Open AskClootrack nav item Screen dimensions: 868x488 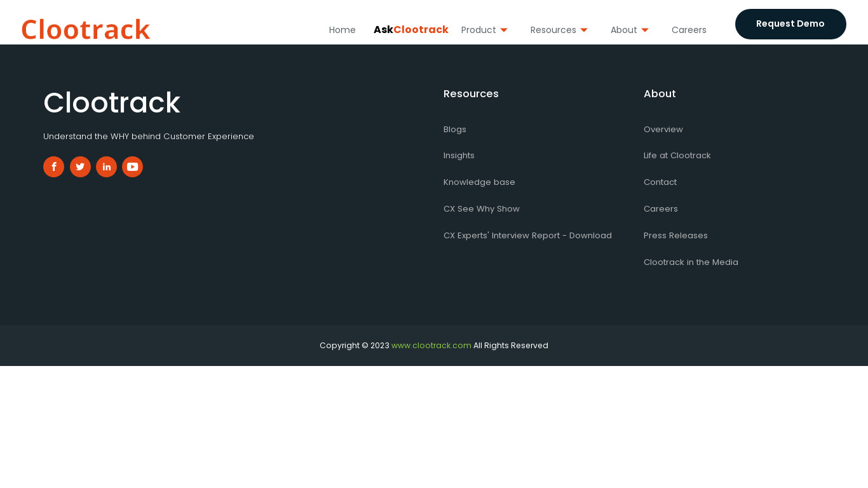pyautogui.click(x=411, y=29)
